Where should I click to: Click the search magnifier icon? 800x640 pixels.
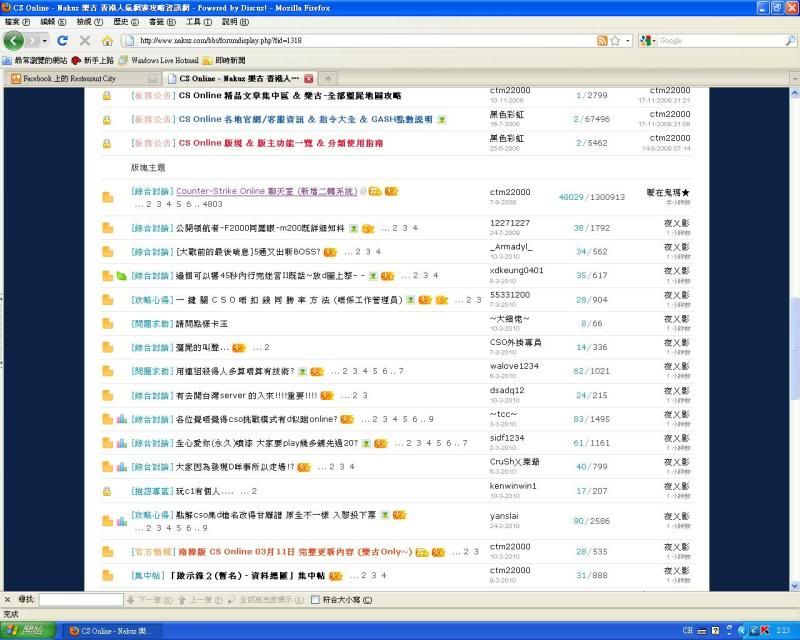tap(790, 40)
